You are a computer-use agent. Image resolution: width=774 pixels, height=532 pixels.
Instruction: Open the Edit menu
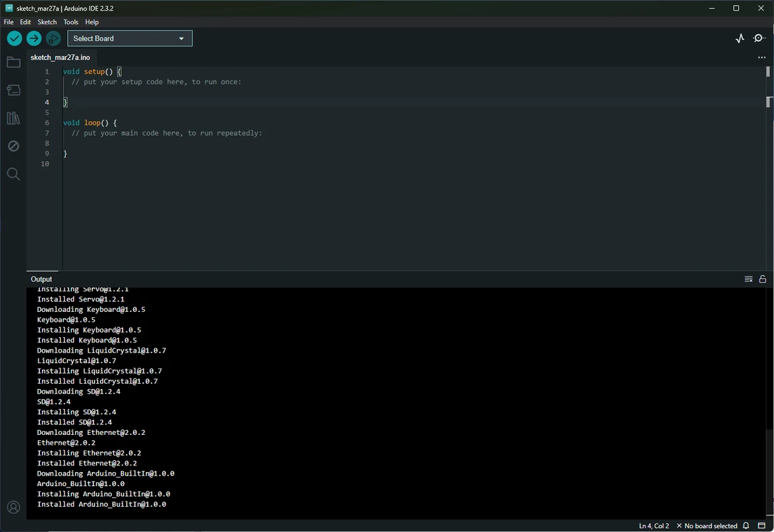click(25, 22)
